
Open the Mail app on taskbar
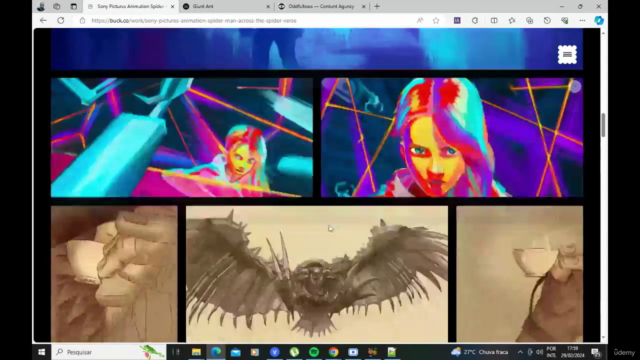(x=236, y=352)
